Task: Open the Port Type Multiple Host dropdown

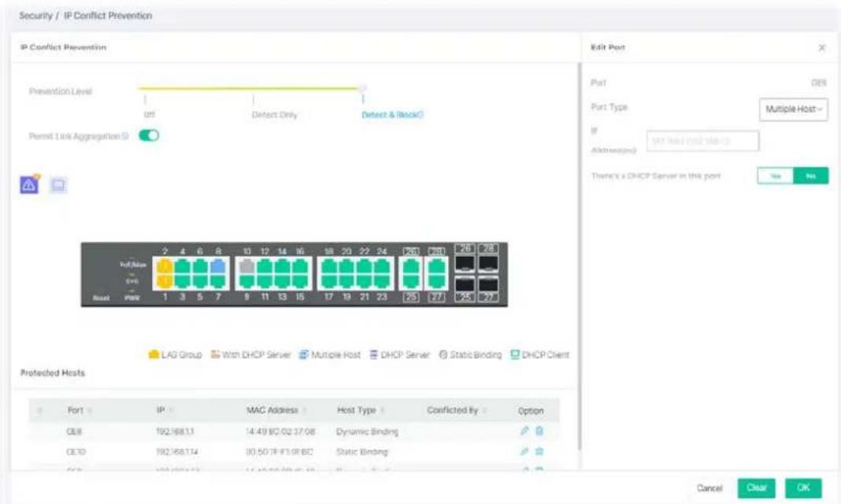Action: pos(793,109)
